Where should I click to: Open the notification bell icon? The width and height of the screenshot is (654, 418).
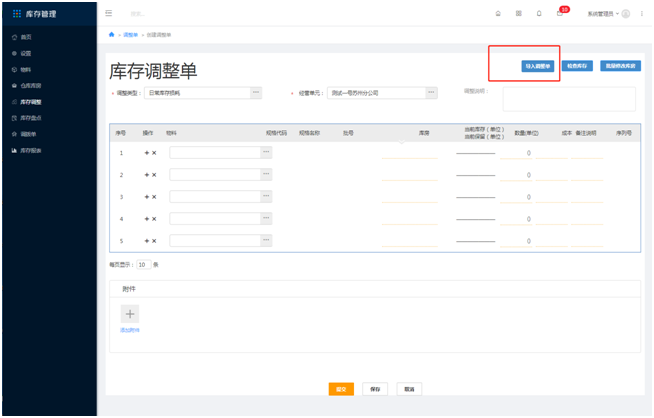(x=539, y=13)
